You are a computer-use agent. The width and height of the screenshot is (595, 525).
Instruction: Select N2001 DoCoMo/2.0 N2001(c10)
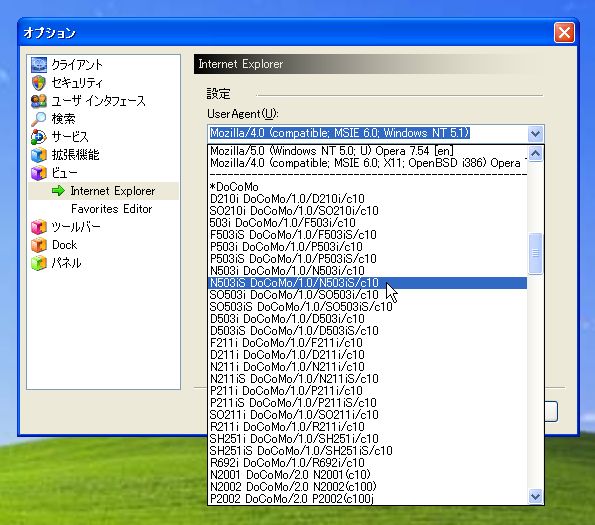click(x=367, y=475)
